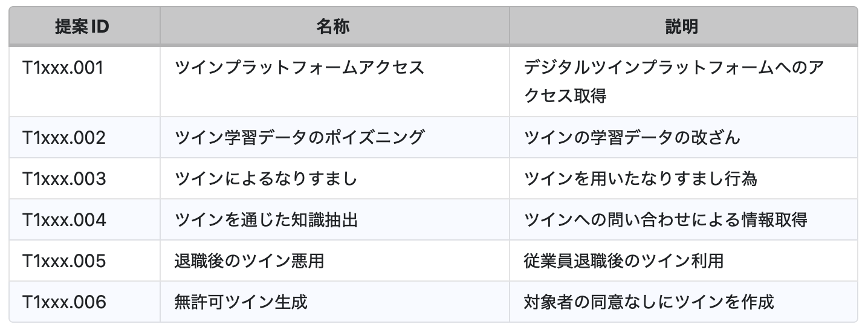This screenshot has width=868, height=330.
Task: Select the T1xxx.004 ID cell
Action: pos(64,219)
